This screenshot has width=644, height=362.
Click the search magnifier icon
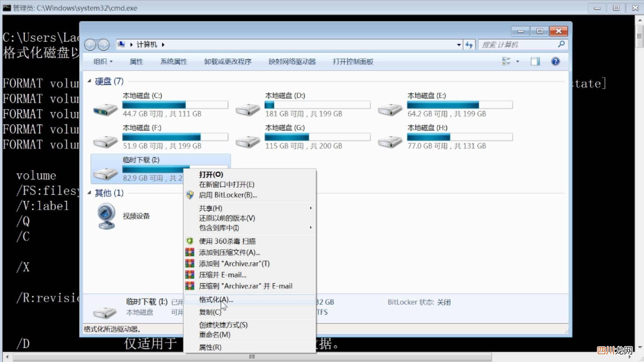(x=561, y=44)
